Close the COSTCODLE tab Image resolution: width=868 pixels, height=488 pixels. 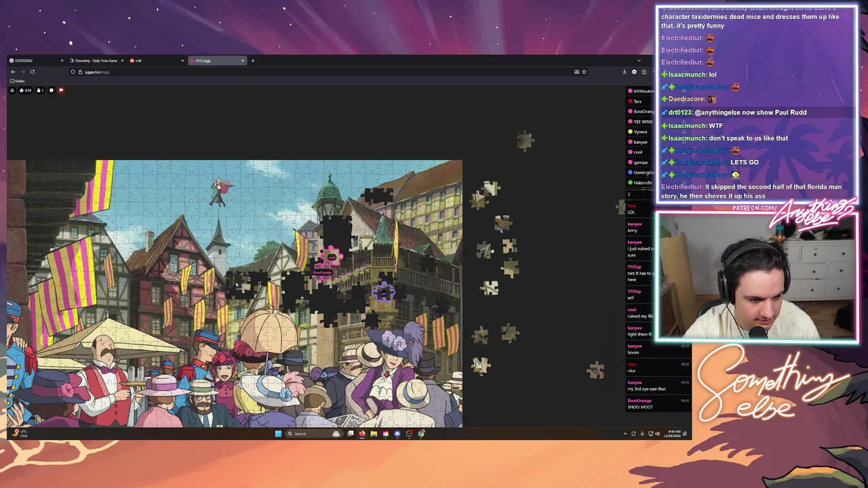pyautogui.click(x=62, y=60)
